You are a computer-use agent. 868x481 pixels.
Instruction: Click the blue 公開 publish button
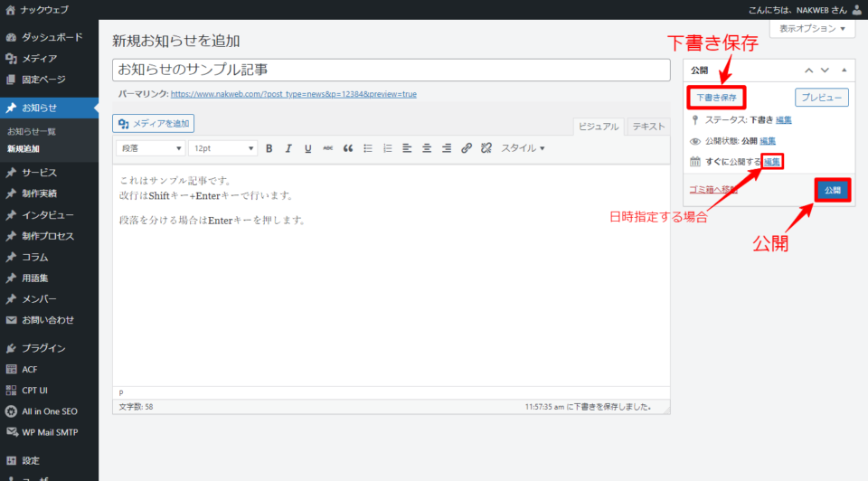click(832, 190)
